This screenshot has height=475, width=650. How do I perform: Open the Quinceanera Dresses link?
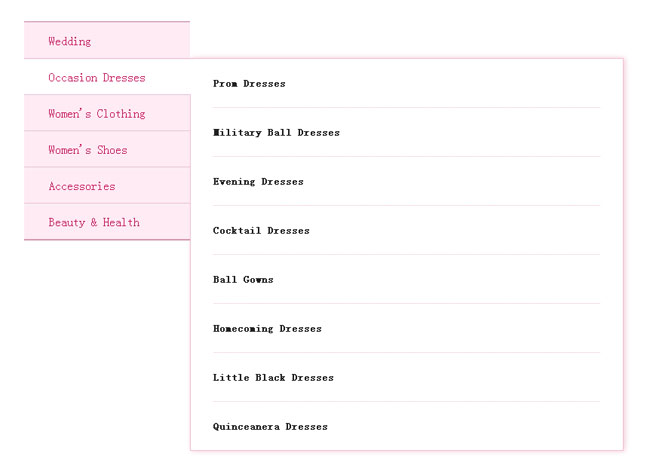[x=270, y=427]
